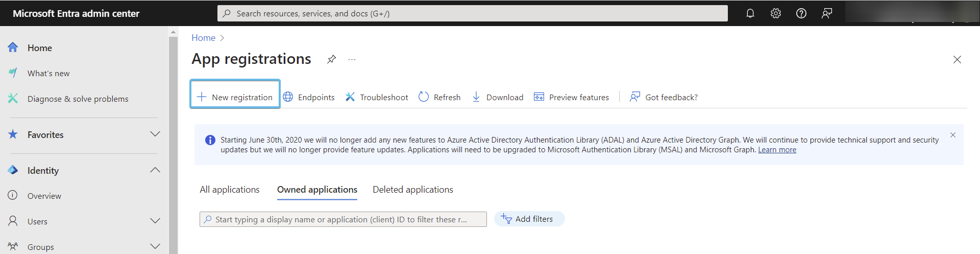
Task: Expand the Users menu
Action: [155, 221]
